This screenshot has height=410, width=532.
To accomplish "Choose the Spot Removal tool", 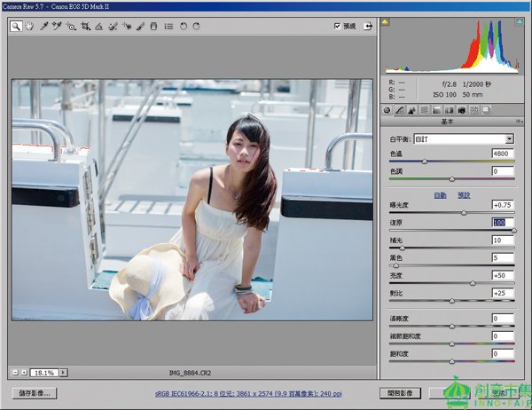I will coord(113,26).
